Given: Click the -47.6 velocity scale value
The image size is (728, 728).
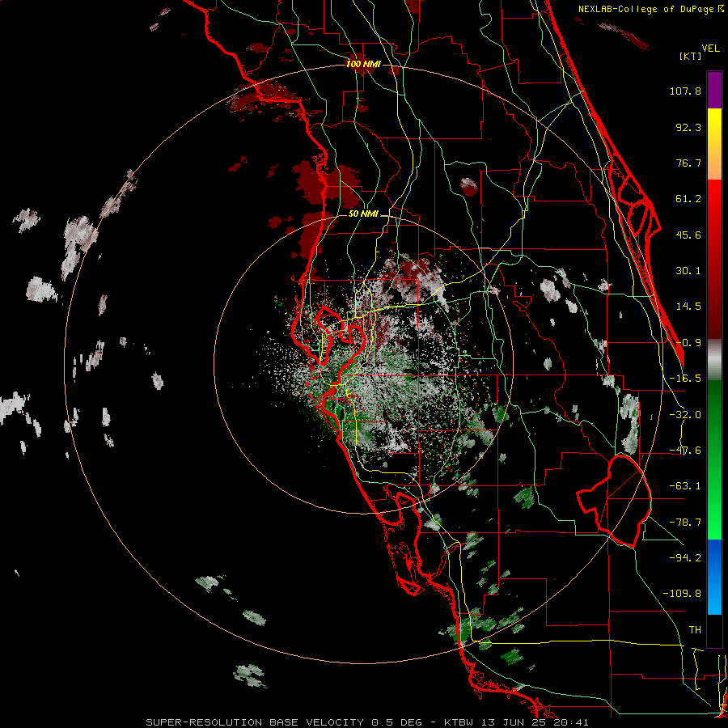Looking at the screenshot, I should point(685,451).
